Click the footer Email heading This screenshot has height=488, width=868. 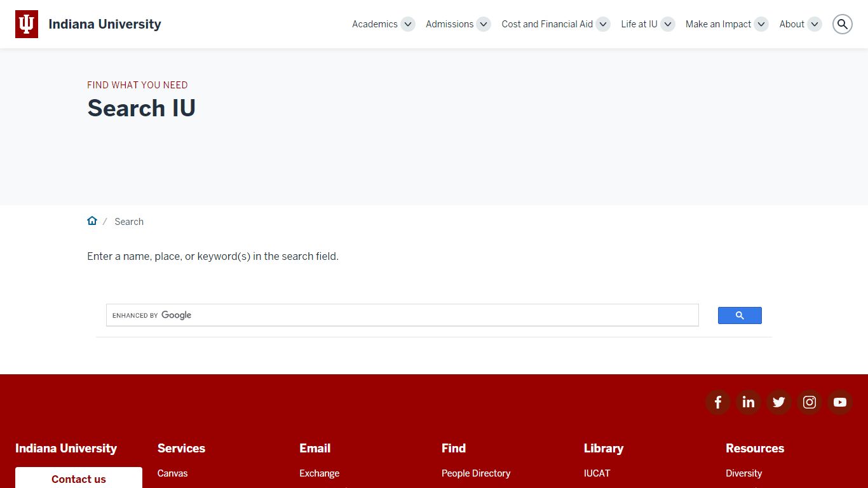click(x=315, y=448)
